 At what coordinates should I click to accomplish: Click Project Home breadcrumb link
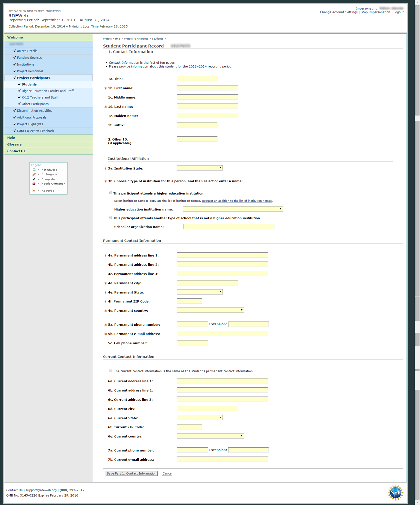point(111,39)
